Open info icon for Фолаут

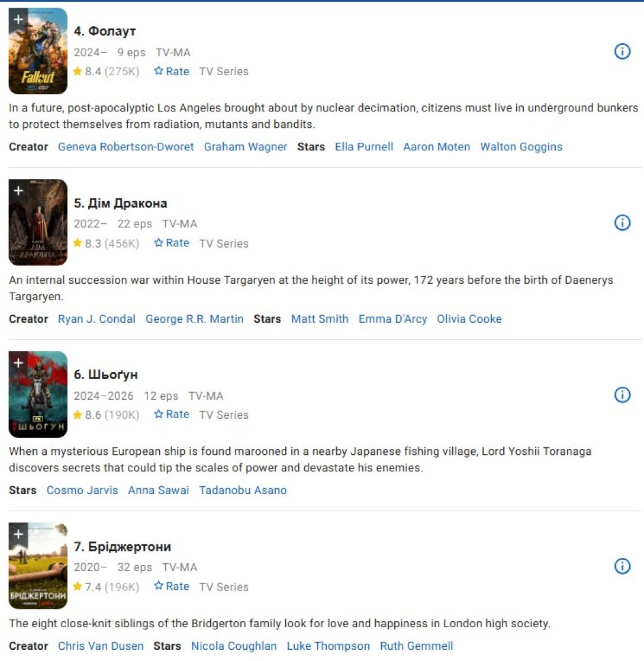[x=622, y=52]
